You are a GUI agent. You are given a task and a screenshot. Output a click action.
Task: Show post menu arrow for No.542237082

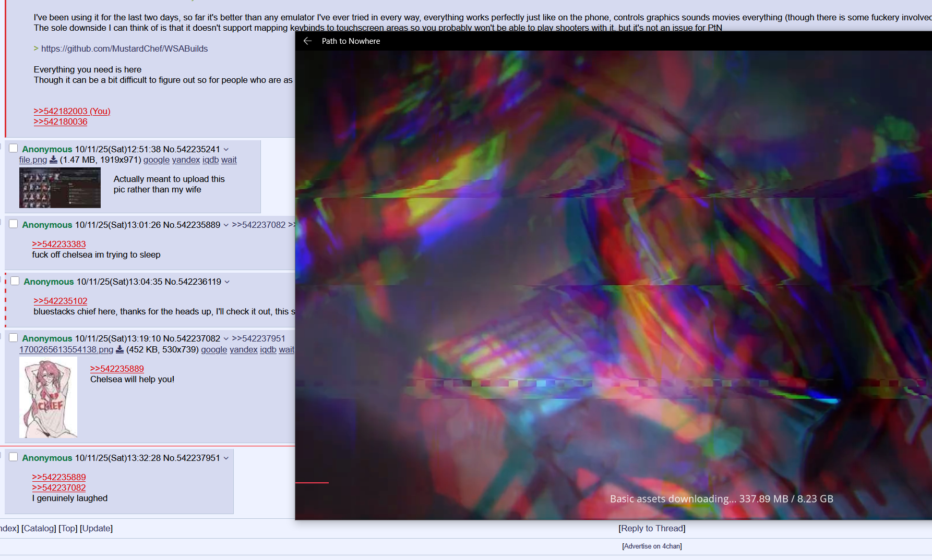click(226, 339)
